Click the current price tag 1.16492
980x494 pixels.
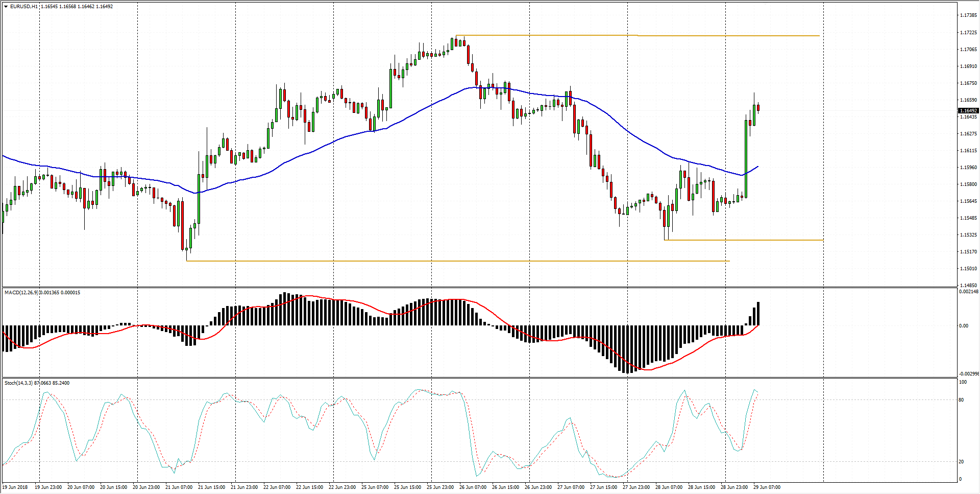(968, 111)
